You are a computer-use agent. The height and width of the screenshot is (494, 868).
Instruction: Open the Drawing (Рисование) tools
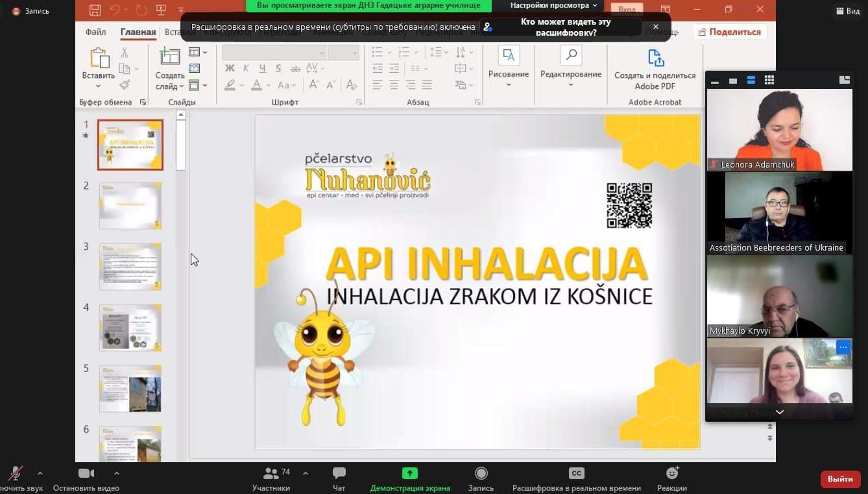pos(509,66)
